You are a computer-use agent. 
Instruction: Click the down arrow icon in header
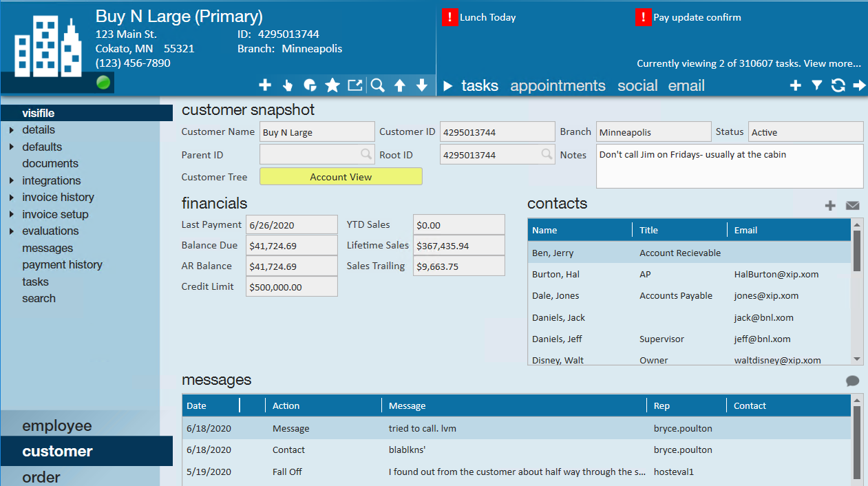422,85
